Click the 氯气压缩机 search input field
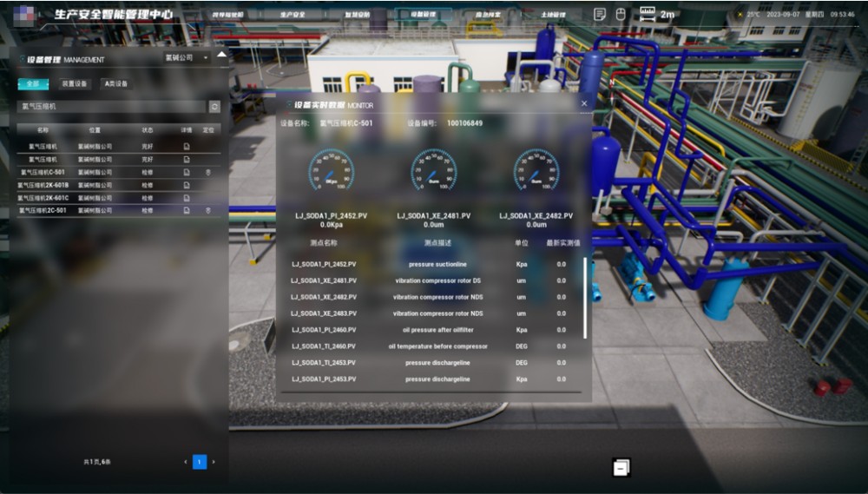 coord(111,107)
